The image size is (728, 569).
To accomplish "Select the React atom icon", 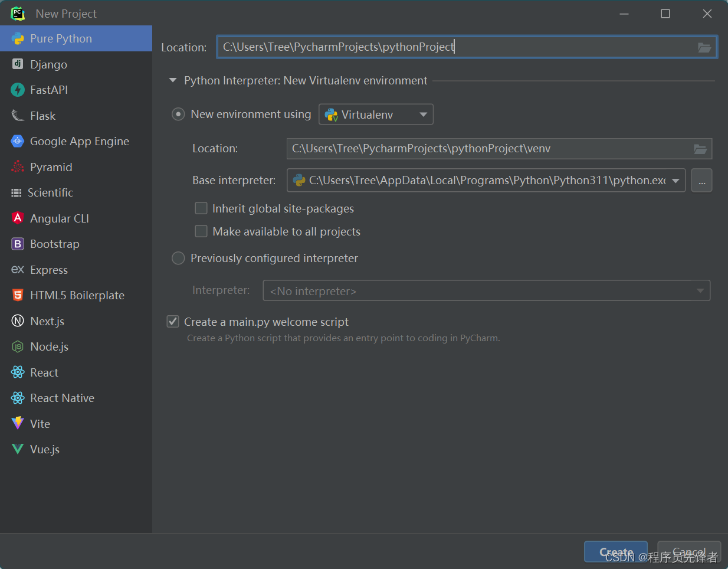I will click(x=18, y=372).
